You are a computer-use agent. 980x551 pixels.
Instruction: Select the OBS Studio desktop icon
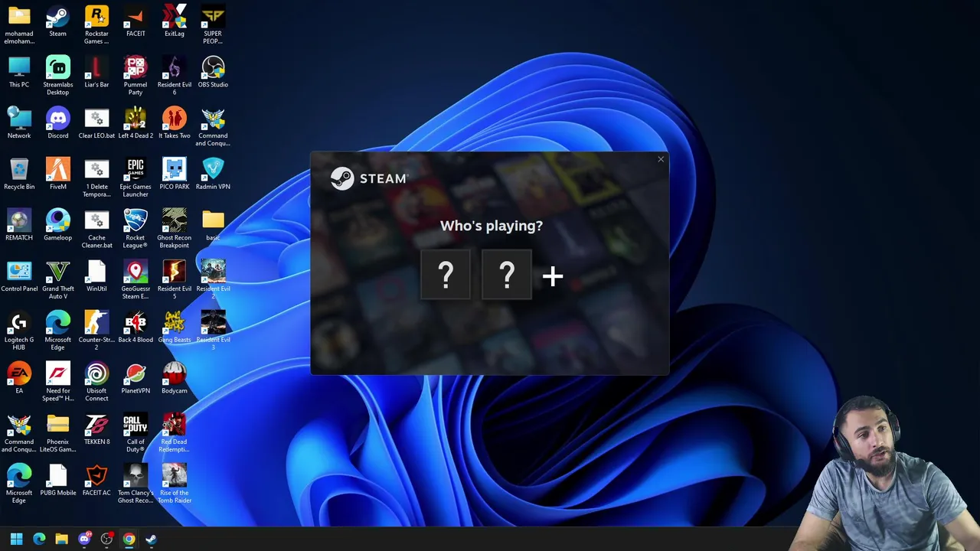point(213,73)
